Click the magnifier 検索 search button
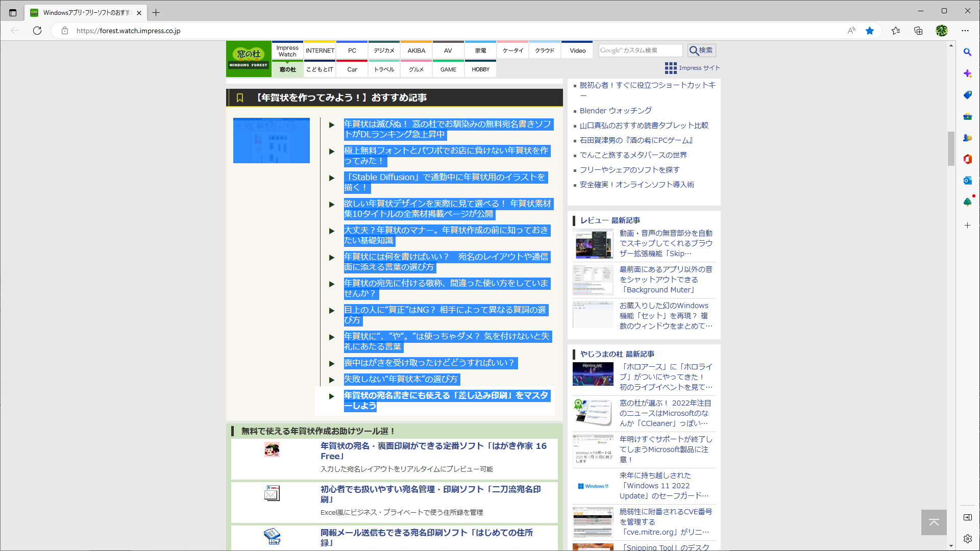980x551 pixels. pos(701,50)
